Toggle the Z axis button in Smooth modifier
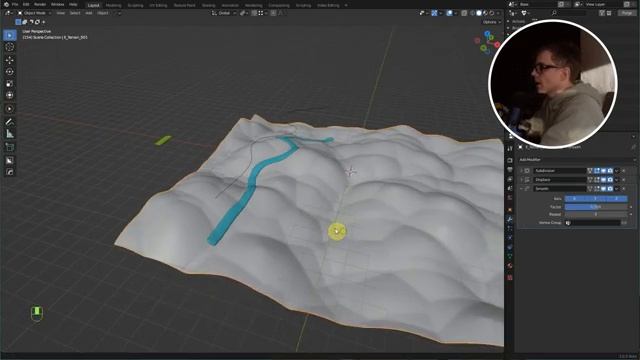Image resolution: width=640 pixels, height=360 pixels. tap(617, 199)
